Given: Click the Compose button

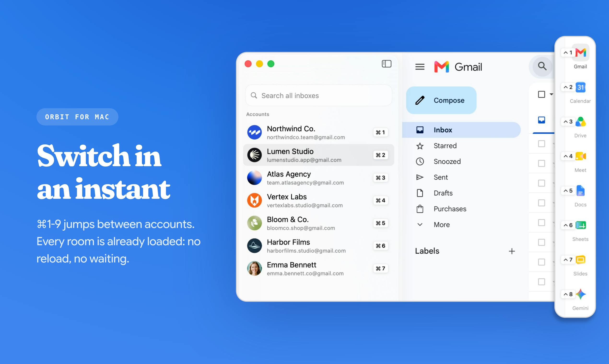Looking at the screenshot, I should tap(441, 100).
